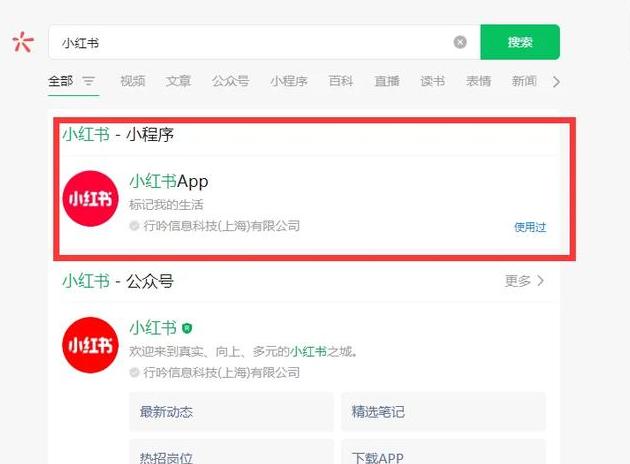The width and height of the screenshot is (630, 464).
Task: Click the 使用过 label
Action: tap(530, 227)
